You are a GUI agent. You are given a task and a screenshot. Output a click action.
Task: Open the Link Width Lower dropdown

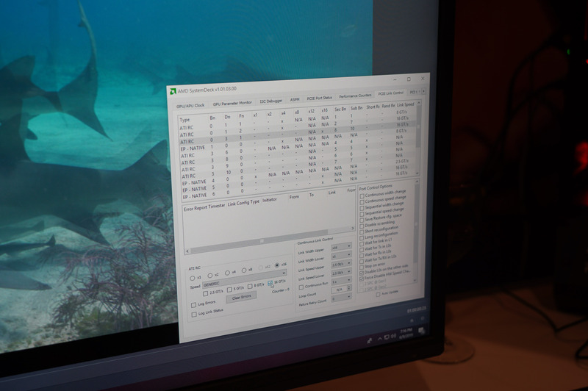[x=341, y=255]
